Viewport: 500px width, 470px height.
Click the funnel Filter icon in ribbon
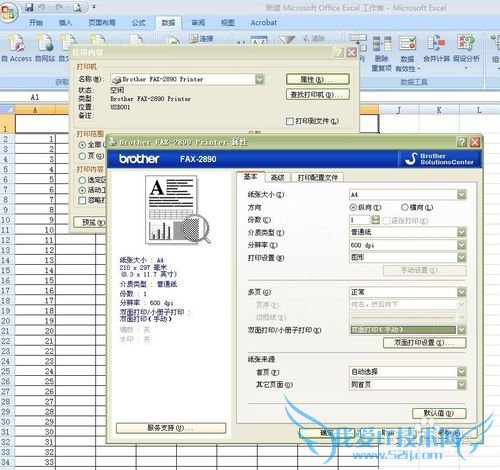[x=287, y=40]
